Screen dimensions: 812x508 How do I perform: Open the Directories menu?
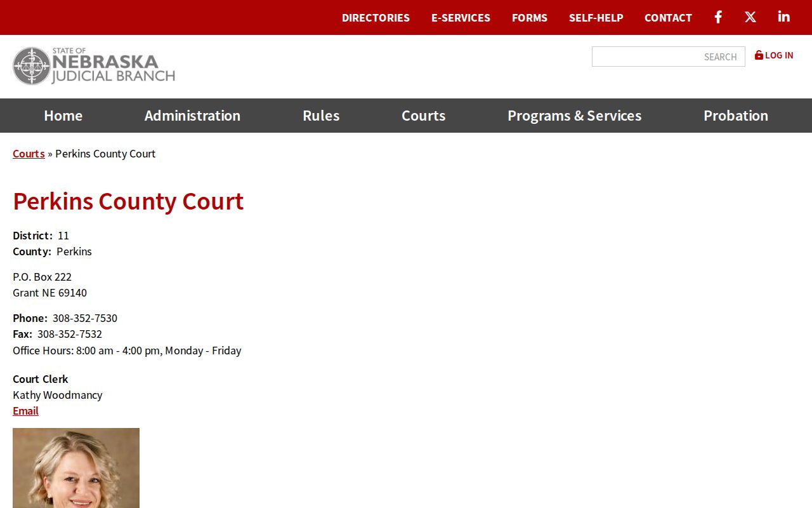pyautogui.click(x=376, y=18)
